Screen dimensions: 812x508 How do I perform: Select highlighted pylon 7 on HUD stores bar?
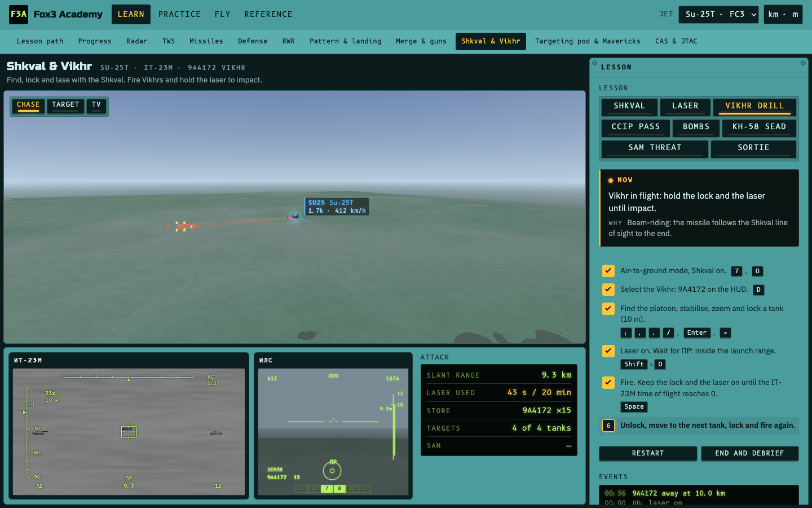click(x=326, y=489)
